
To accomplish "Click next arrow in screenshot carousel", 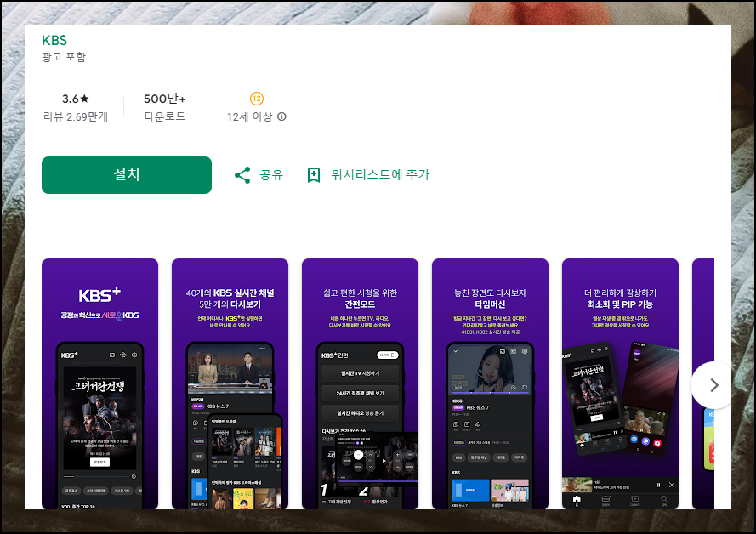I will pos(713,385).
